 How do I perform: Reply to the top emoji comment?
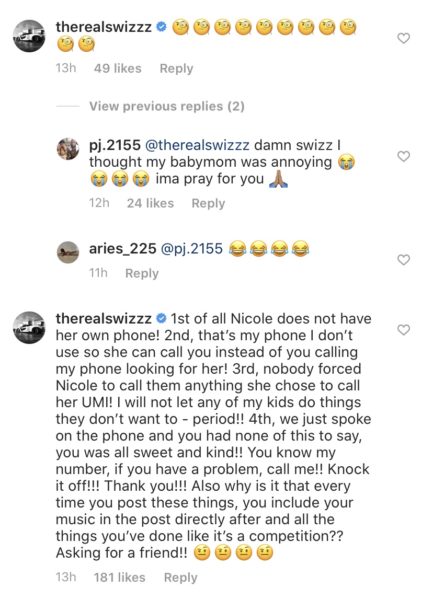click(x=176, y=68)
